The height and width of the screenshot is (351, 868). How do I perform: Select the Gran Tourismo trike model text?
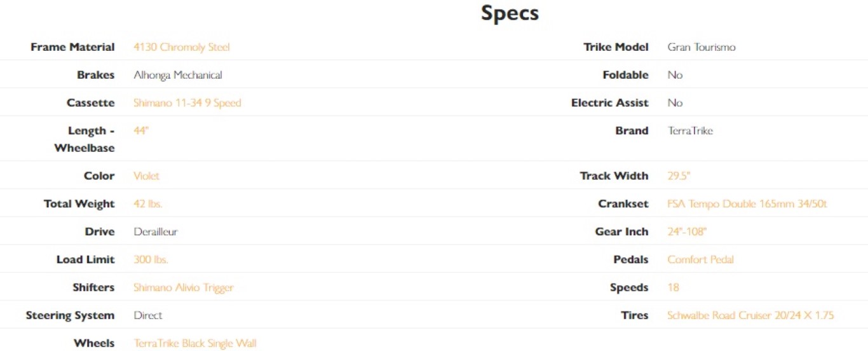coord(701,47)
